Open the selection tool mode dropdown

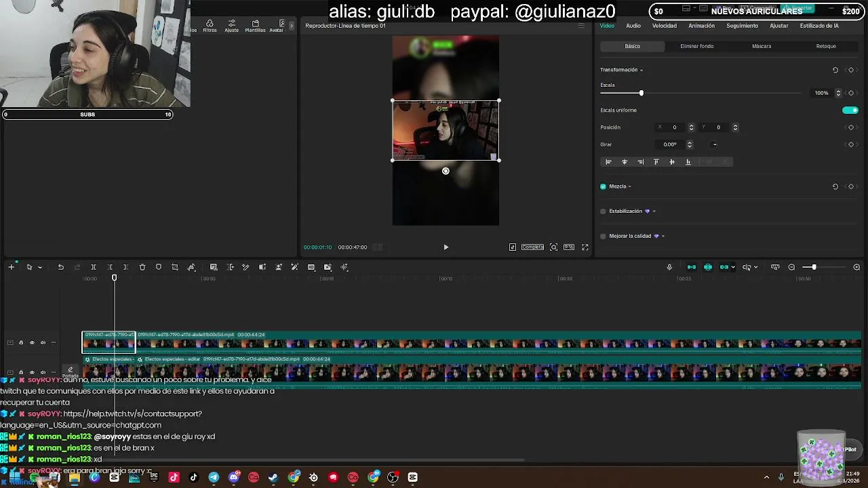click(40, 267)
